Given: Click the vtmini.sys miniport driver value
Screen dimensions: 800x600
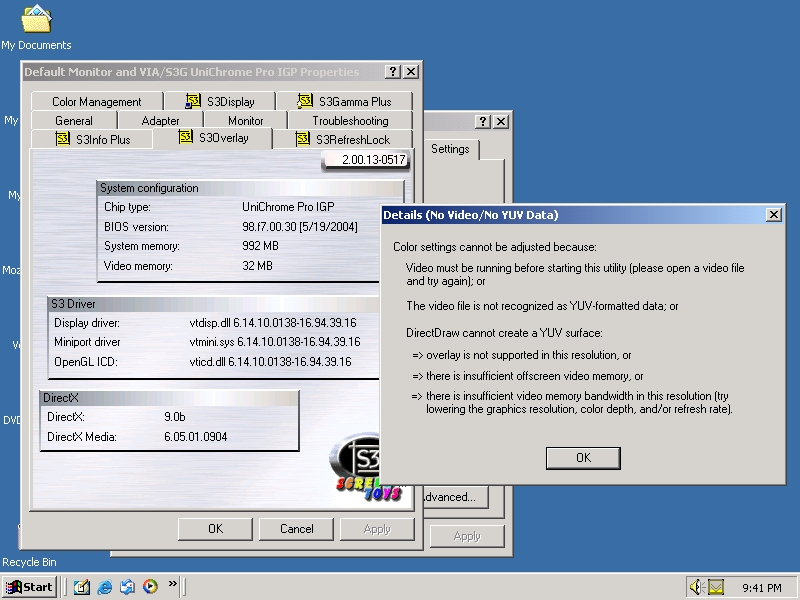Looking at the screenshot, I should point(275,342).
